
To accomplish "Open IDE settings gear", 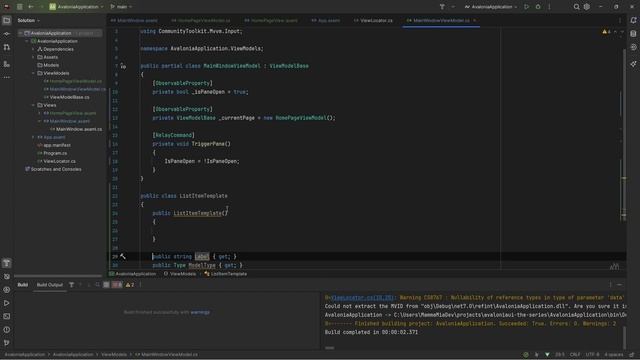I will coord(587,7).
